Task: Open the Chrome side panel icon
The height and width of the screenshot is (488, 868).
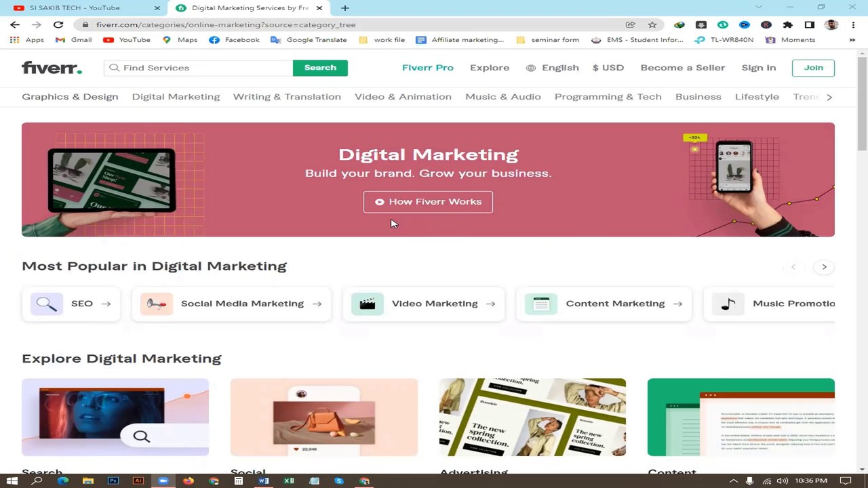Action: click(x=809, y=24)
